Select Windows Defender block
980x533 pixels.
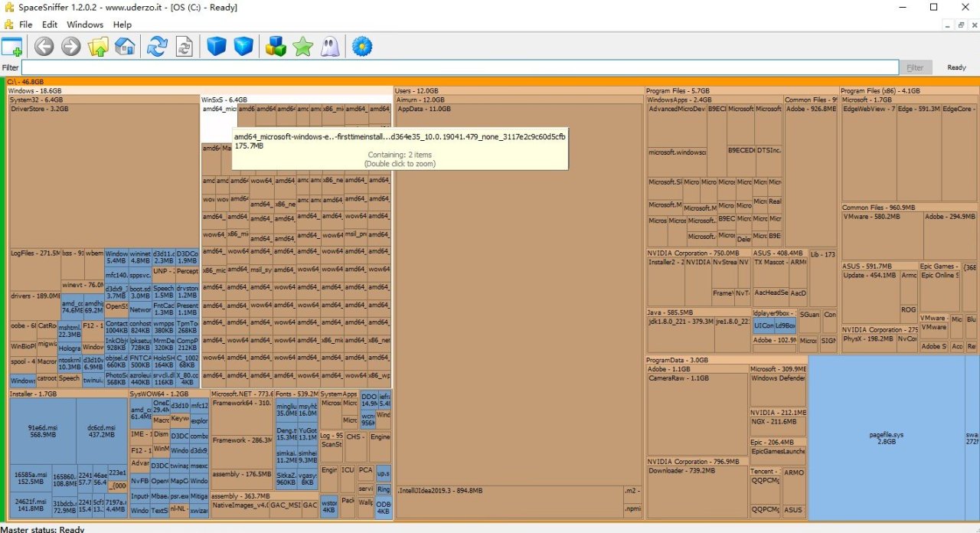point(777,390)
